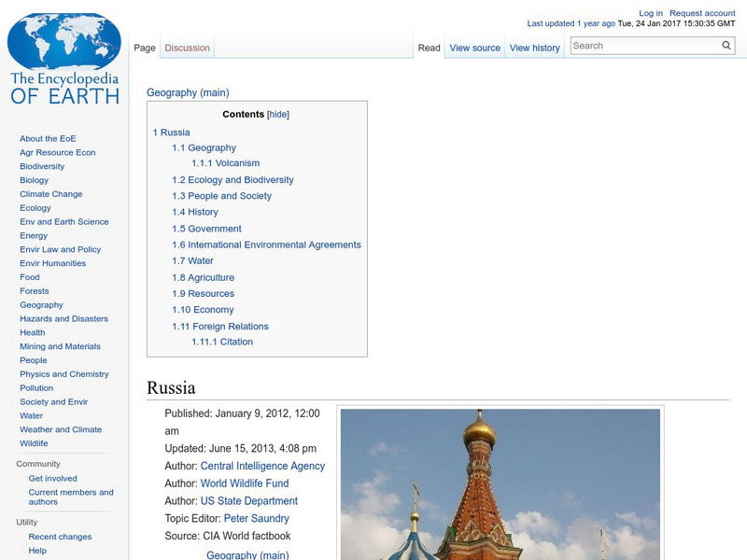Select the View source tab
The height and width of the screenshot is (560, 747).
(x=474, y=48)
